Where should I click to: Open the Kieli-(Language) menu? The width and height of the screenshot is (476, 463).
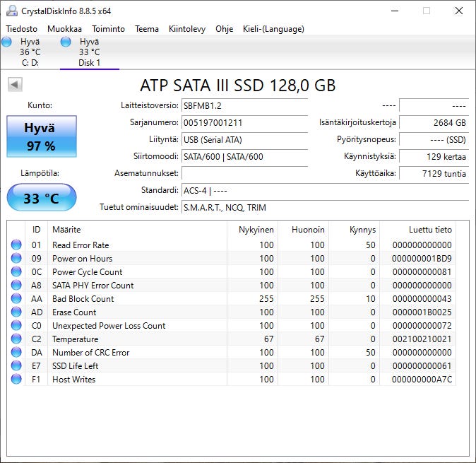click(273, 29)
